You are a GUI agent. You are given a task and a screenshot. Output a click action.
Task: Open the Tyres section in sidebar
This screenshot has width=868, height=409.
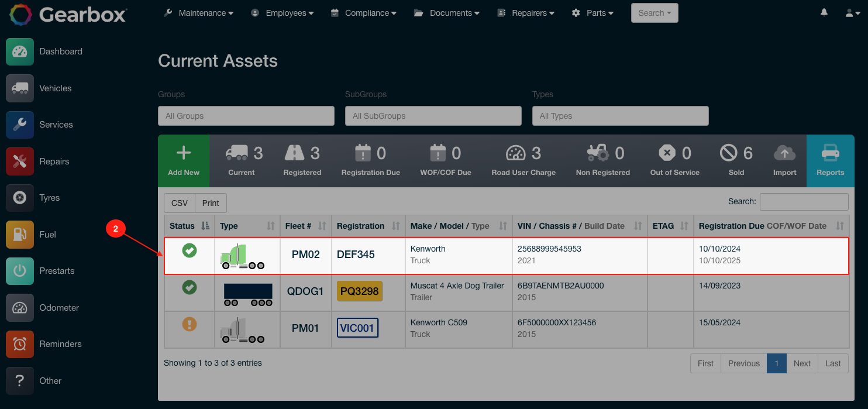(20, 198)
